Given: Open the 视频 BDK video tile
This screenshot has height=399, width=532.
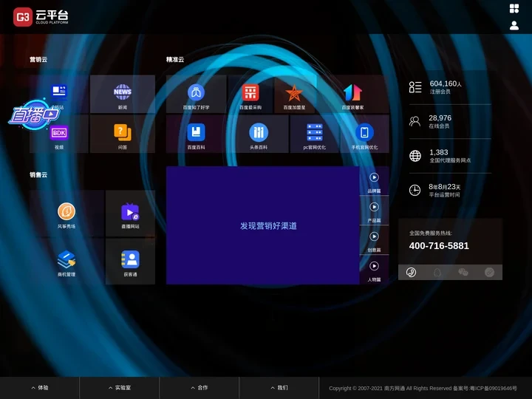Looking at the screenshot, I should 59,134.
